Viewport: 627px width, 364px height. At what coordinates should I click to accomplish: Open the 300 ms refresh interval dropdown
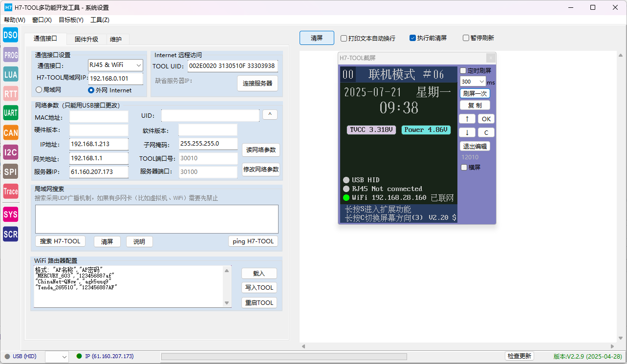pyautogui.click(x=473, y=82)
